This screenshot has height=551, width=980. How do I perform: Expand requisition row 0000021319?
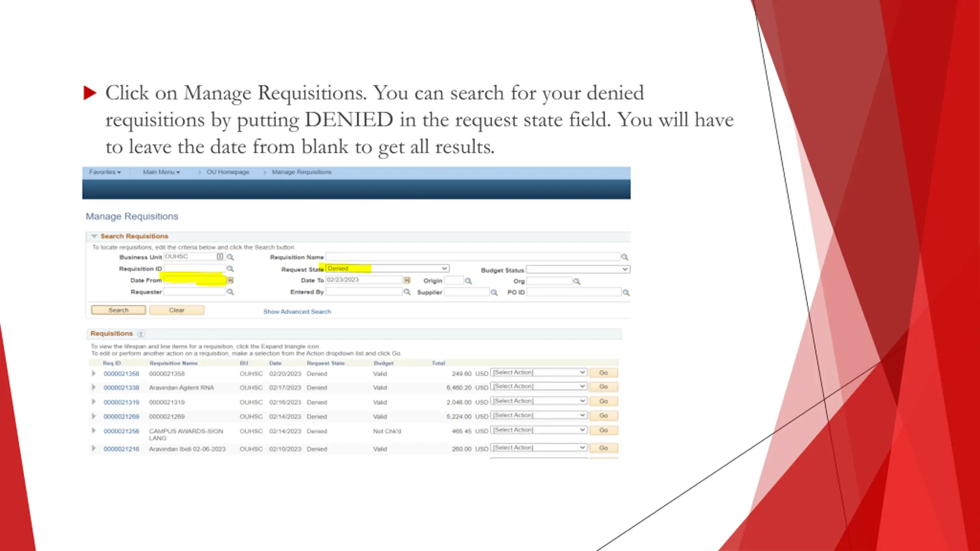point(93,402)
